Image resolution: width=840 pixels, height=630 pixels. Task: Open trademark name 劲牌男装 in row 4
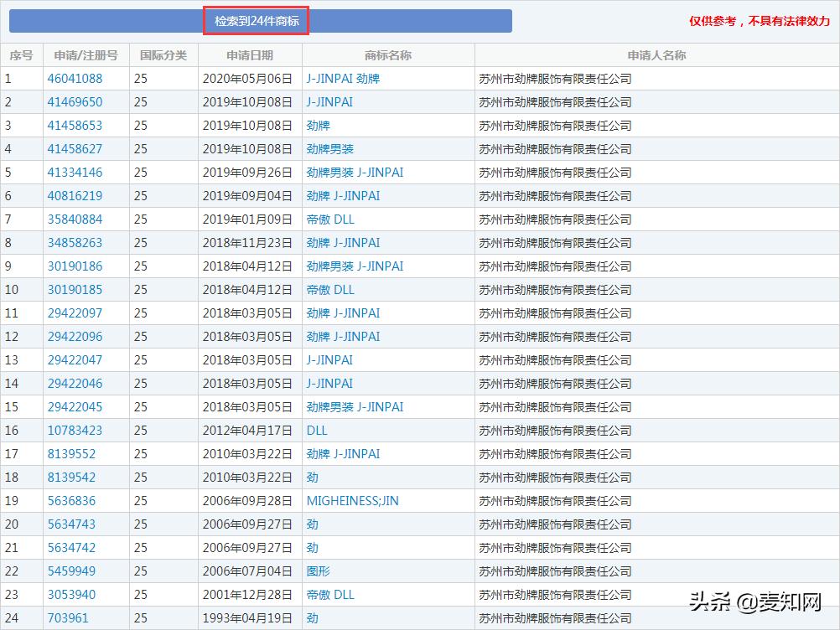pos(330,149)
